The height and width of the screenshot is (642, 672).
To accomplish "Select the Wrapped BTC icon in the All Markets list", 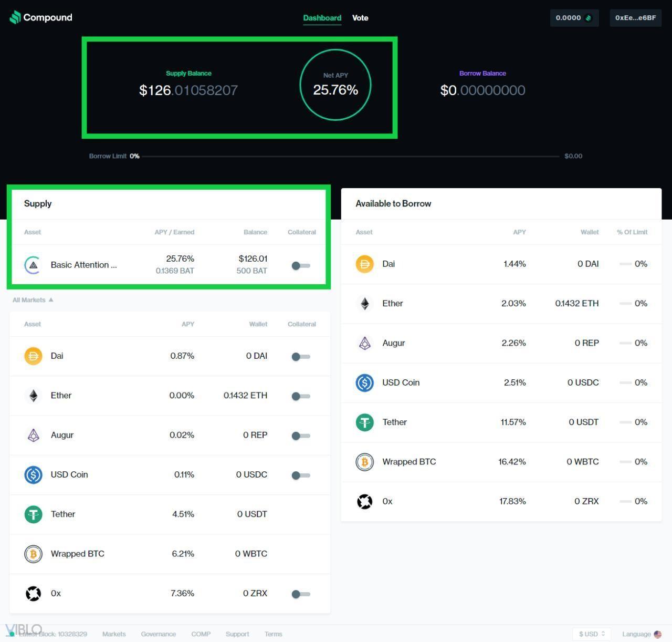I will (x=33, y=554).
